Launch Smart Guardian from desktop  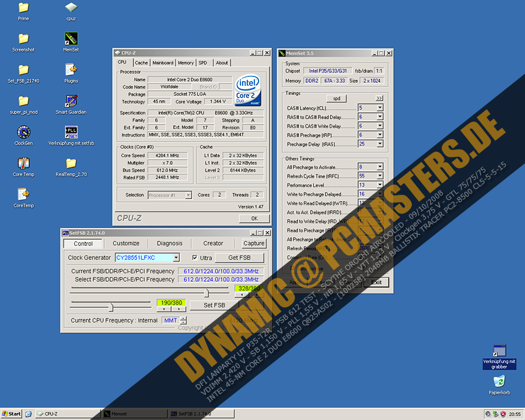(71, 105)
